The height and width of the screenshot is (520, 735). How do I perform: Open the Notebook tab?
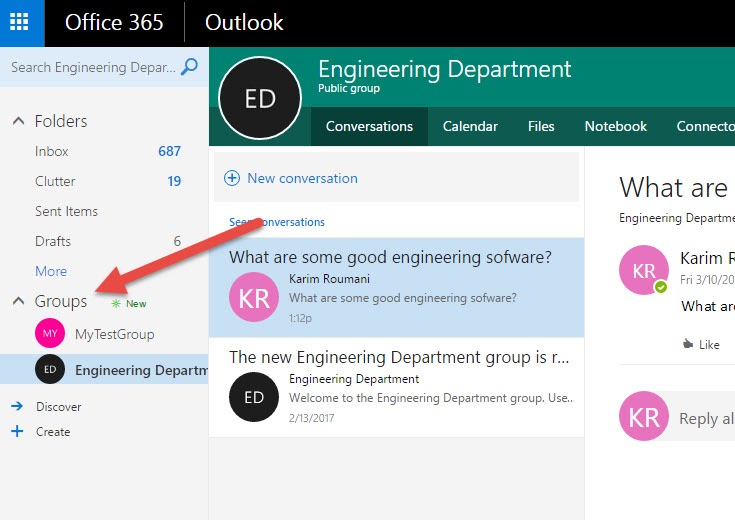click(615, 126)
